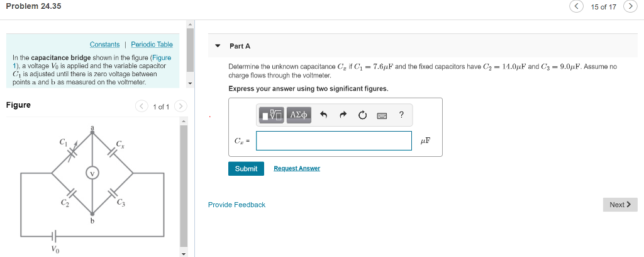Show keyboard shortcuts icon
This screenshot has width=644, height=257.
coord(382,116)
